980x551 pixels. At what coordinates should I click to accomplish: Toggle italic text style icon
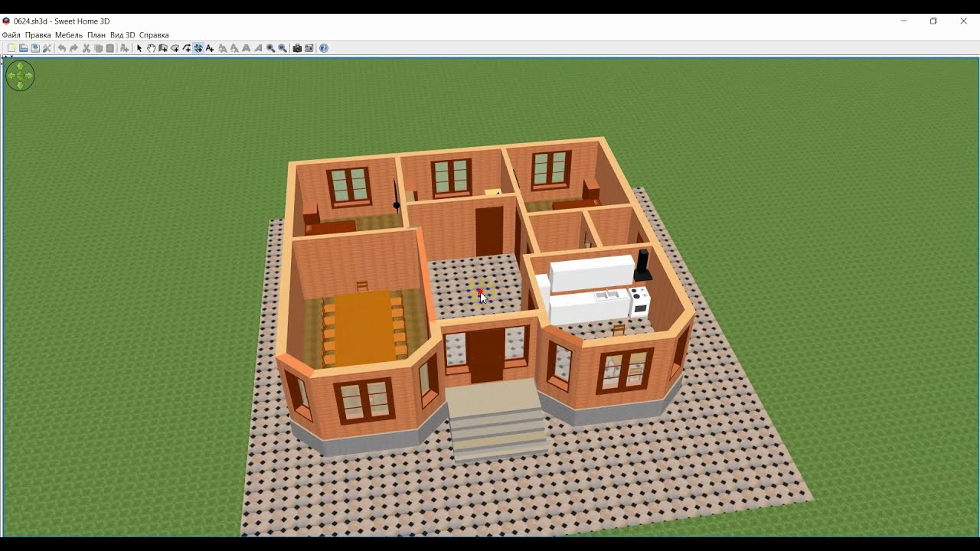[258, 48]
